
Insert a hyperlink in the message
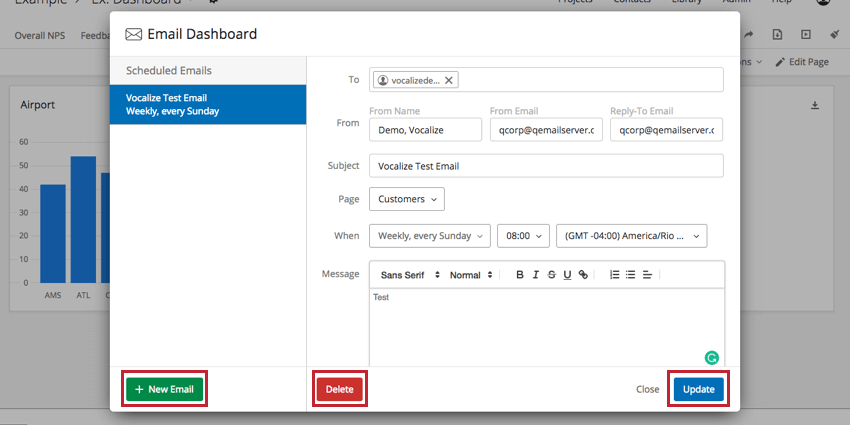583,275
